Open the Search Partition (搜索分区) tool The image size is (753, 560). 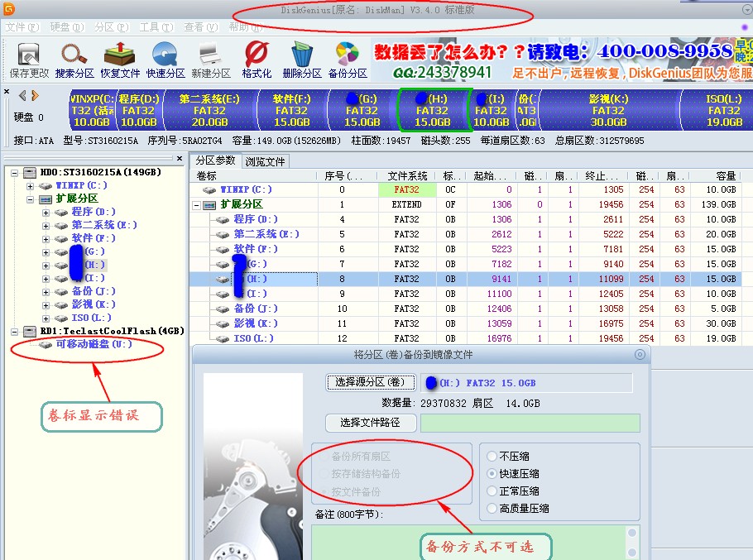click(74, 60)
